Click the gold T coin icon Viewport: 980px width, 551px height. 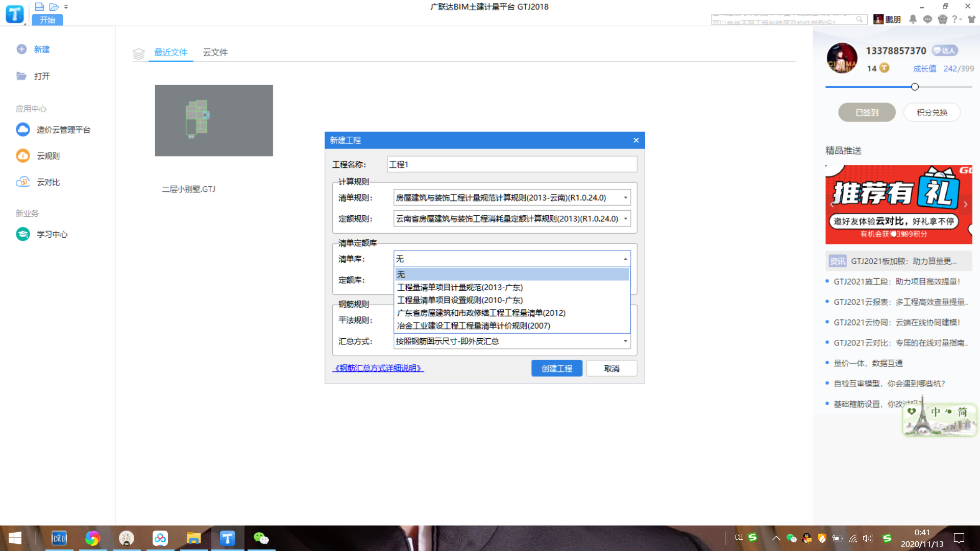point(884,68)
